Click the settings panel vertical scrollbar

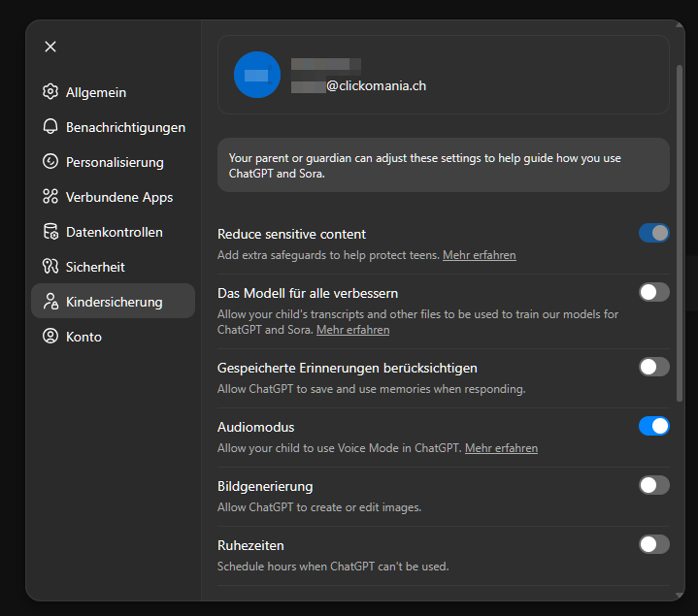pyautogui.click(x=680, y=233)
